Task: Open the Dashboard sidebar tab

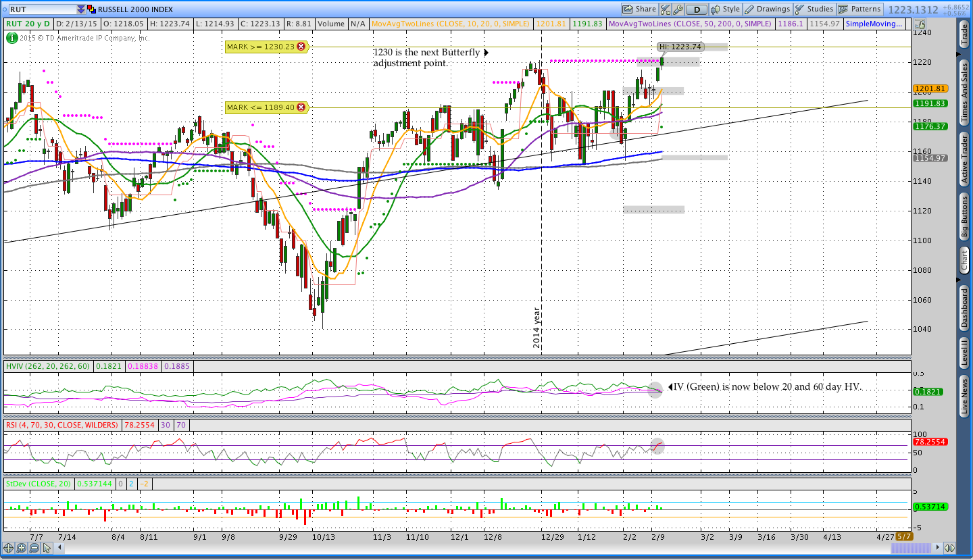Action: click(x=965, y=308)
